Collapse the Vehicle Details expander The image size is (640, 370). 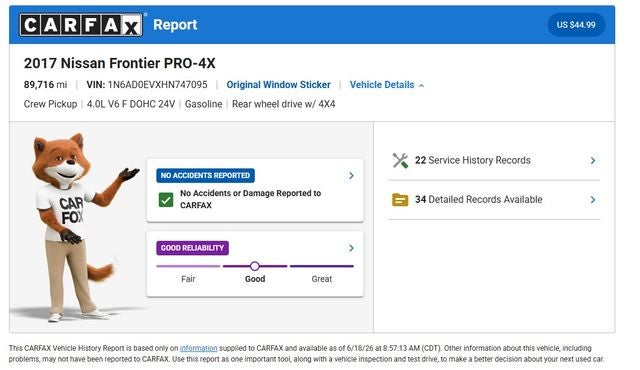pos(387,85)
